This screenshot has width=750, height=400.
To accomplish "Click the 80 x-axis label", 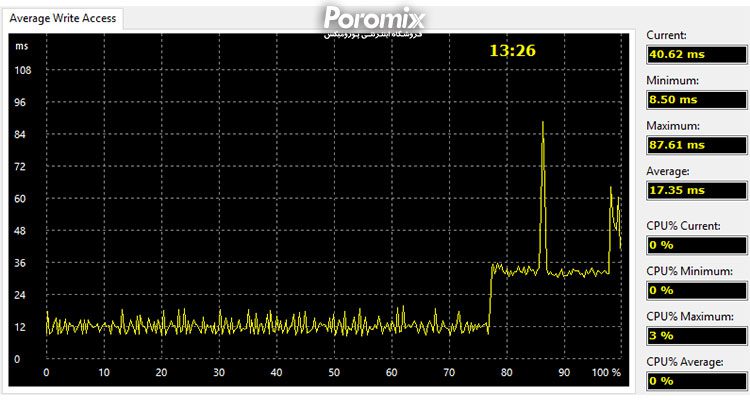I will click(507, 372).
